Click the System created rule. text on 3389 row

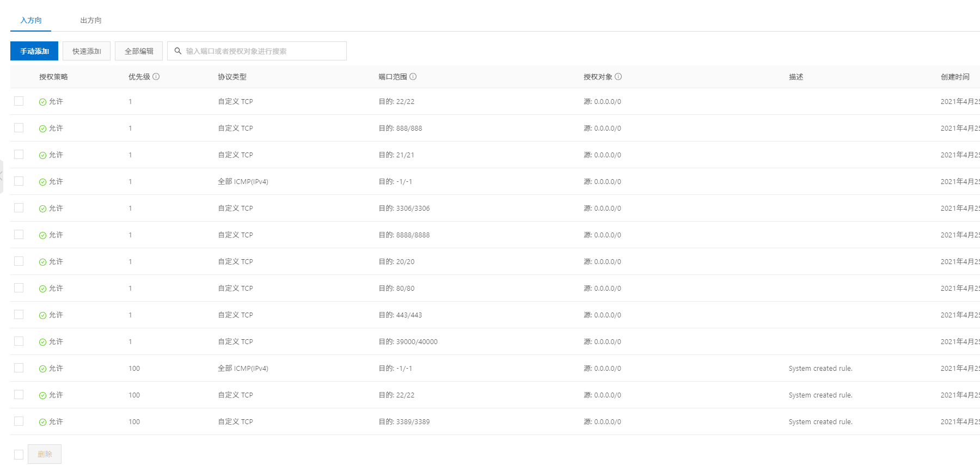[820, 421]
